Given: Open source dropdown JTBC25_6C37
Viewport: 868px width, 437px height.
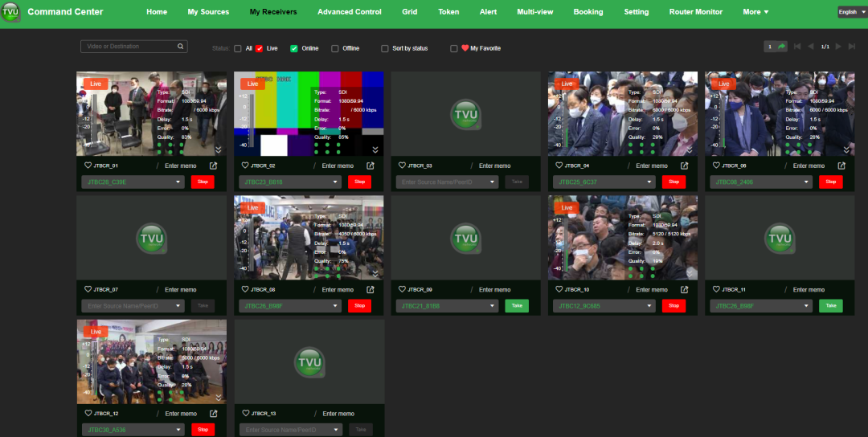Looking at the screenshot, I should click(x=604, y=182).
